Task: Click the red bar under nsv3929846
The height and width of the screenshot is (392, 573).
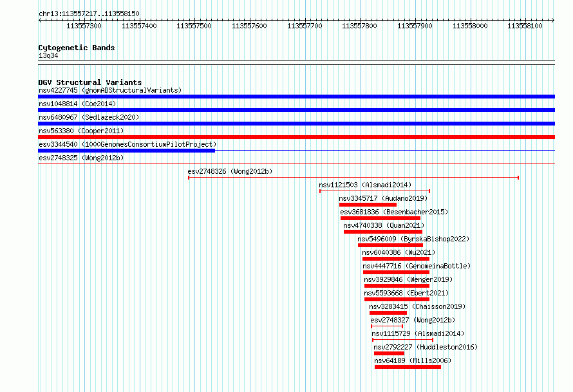Action: pyautogui.click(x=397, y=286)
